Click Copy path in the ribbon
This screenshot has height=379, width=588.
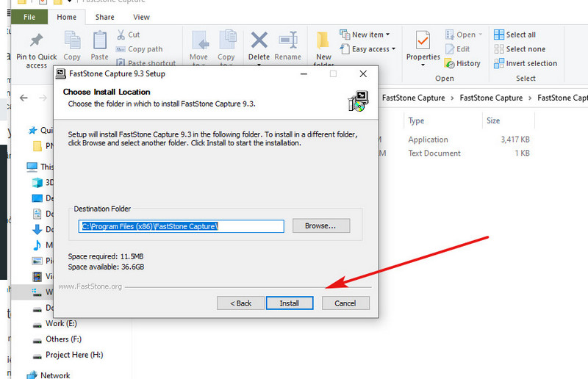[x=139, y=49]
